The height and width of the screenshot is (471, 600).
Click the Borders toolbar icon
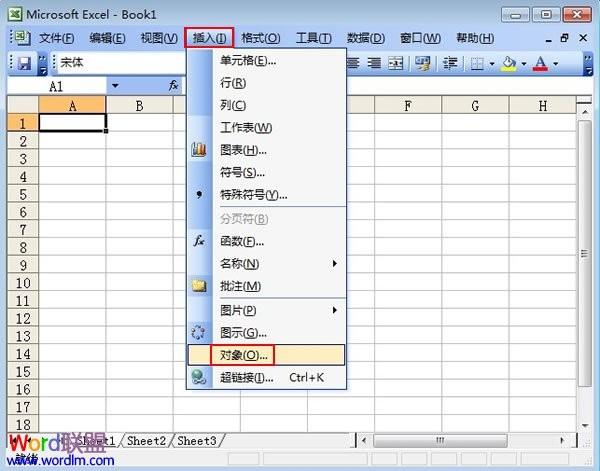477,63
